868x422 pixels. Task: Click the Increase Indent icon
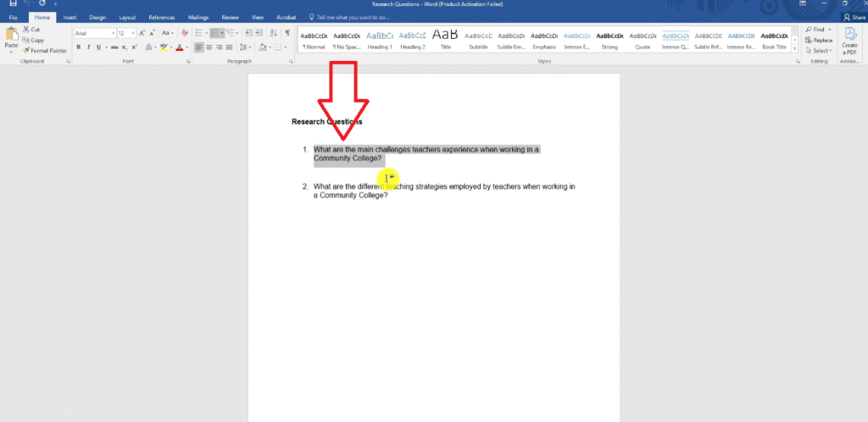[x=260, y=33]
